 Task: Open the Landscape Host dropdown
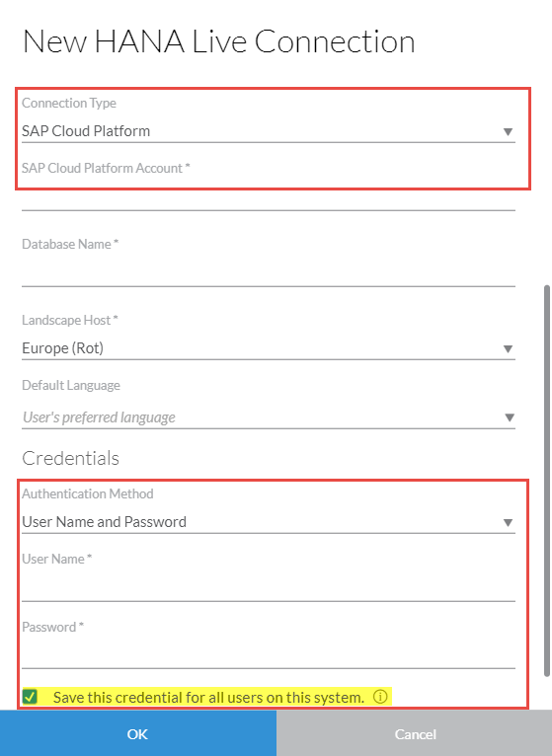(x=269, y=348)
